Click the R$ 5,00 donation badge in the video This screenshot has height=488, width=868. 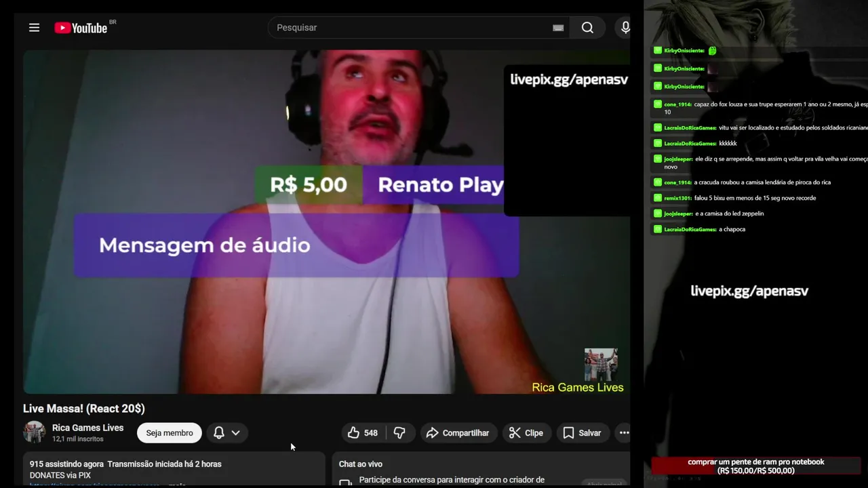click(309, 185)
